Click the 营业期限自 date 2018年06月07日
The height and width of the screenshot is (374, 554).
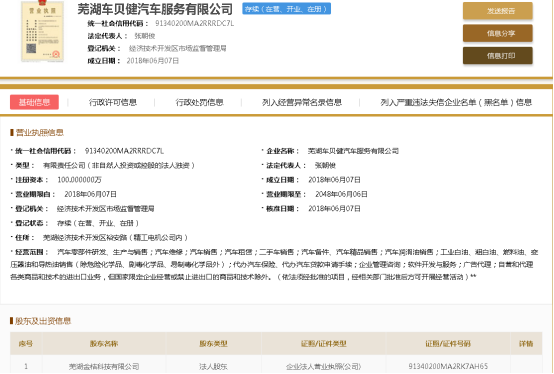(90, 194)
